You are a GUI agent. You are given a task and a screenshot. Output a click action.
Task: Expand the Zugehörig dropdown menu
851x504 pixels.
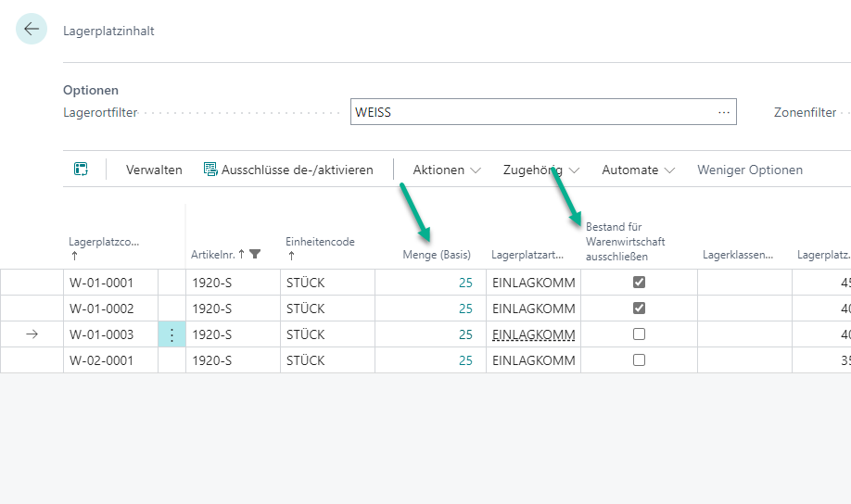click(x=540, y=170)
